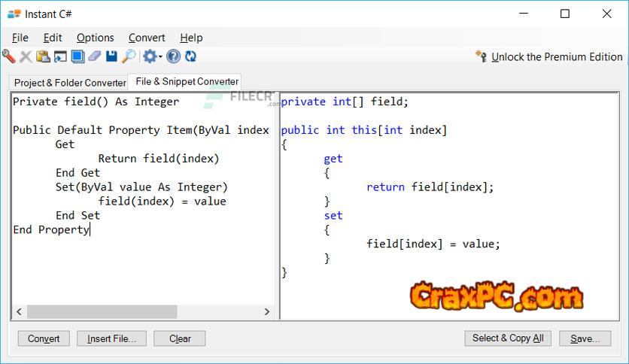The image size is (629, 364).
Task: Click the gear options toolbar icon
Action: (x=150, y=56)
